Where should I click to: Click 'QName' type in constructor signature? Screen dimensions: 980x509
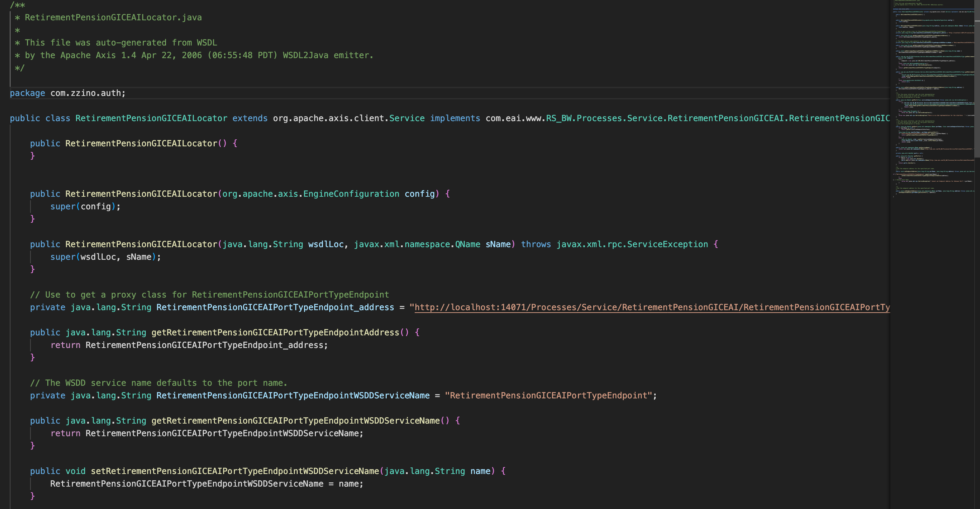click(468, 244)
